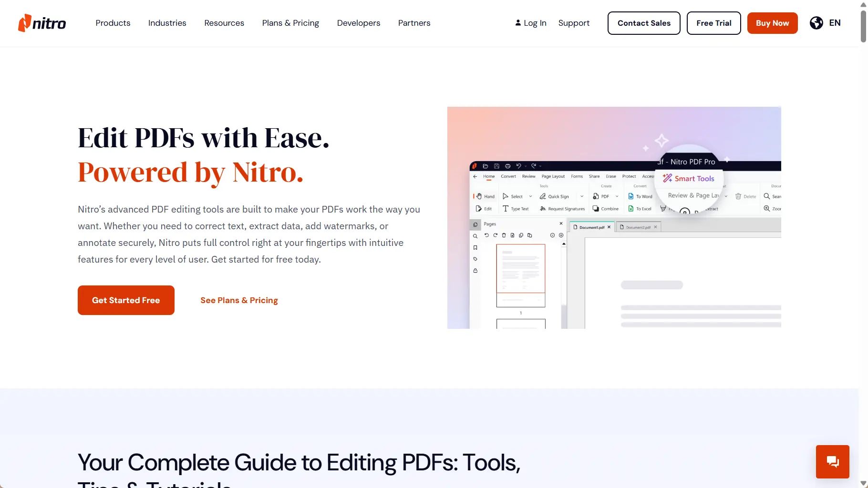This screenshot has height=488, width=868.
Task: Click the globe language icon
Action: tap(816, 23)
